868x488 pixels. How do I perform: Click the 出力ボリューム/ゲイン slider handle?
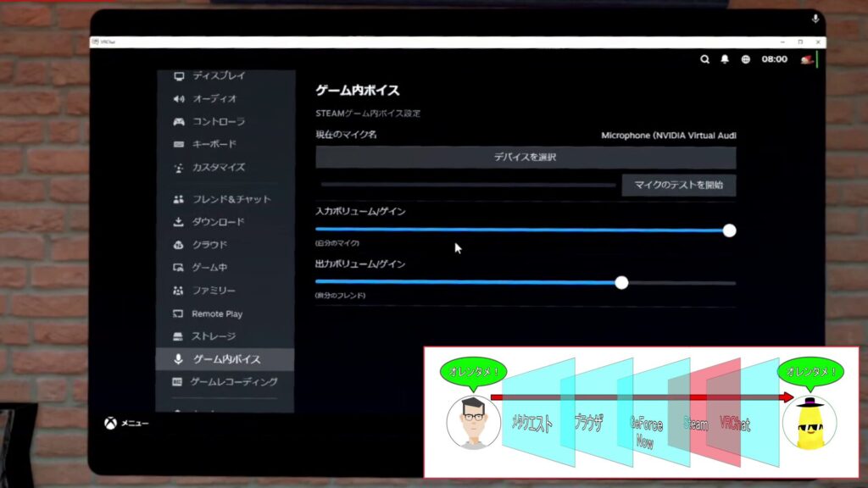click(621, 283)
